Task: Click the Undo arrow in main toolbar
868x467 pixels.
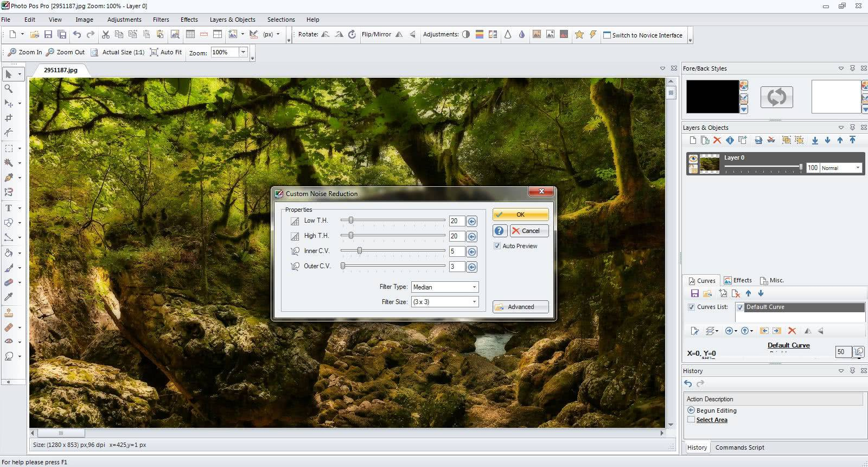Action: coord(77,34)
